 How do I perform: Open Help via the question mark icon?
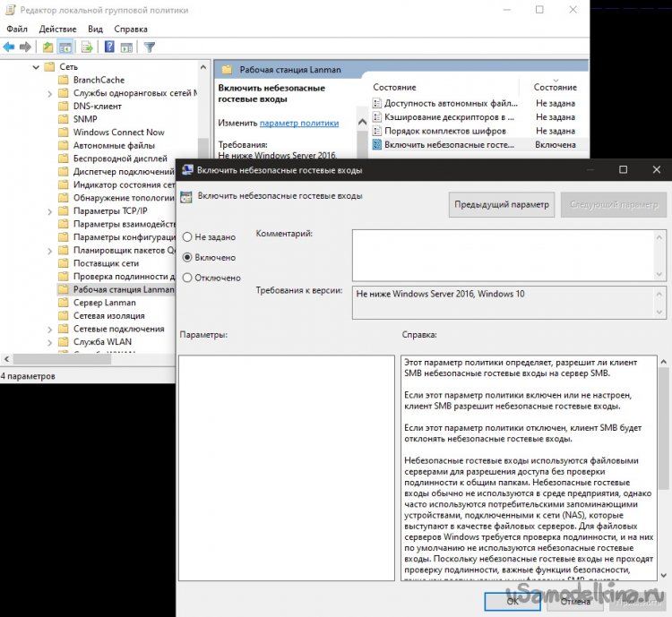point(109,47)
